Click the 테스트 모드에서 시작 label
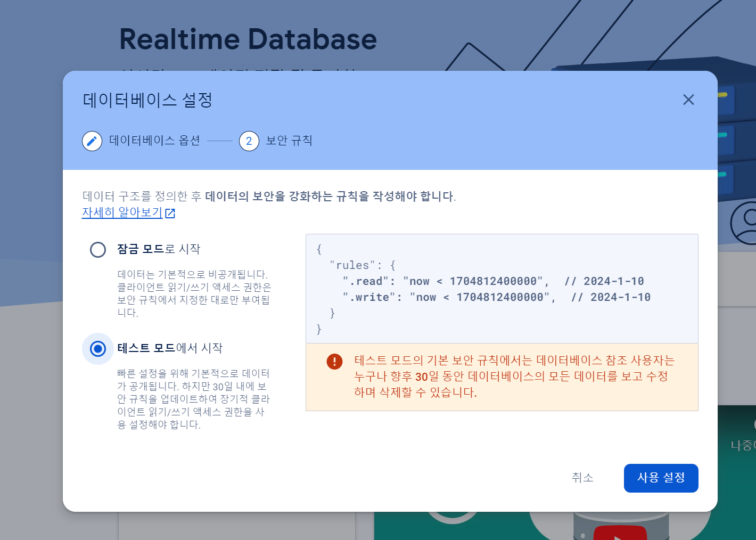 pyautogui.click(x=170, y=348)
